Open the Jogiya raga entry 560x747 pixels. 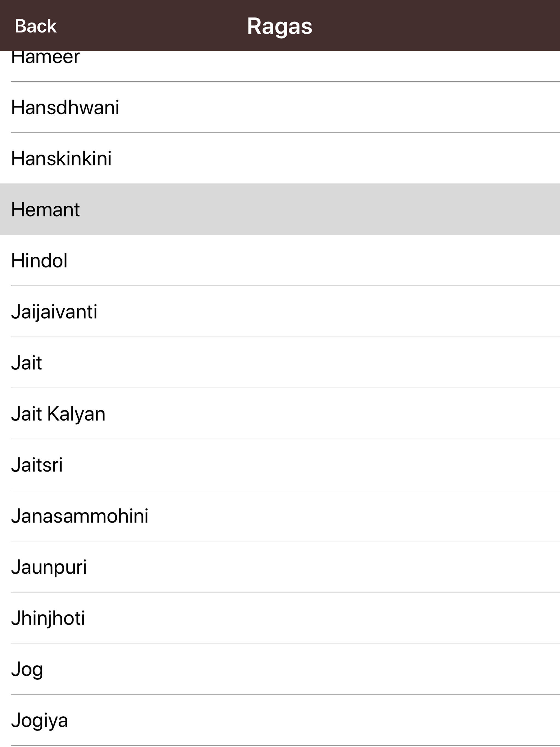pos(40,720)
